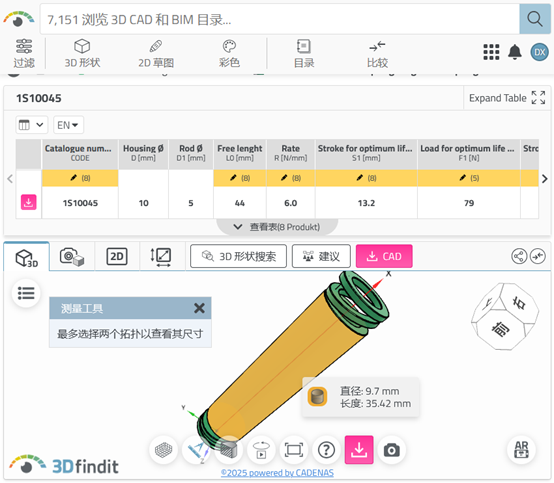Fit model to view icon
The width and height of the screenshot is (554, 483).
[x=294, y=450]
